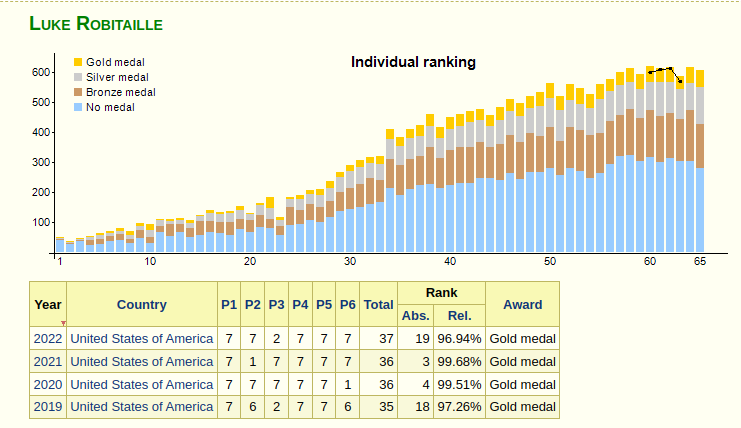Open United States of America link in 2021 row
Image resolution: width=741 pixels, height=428 pixels.
point(142,361)
